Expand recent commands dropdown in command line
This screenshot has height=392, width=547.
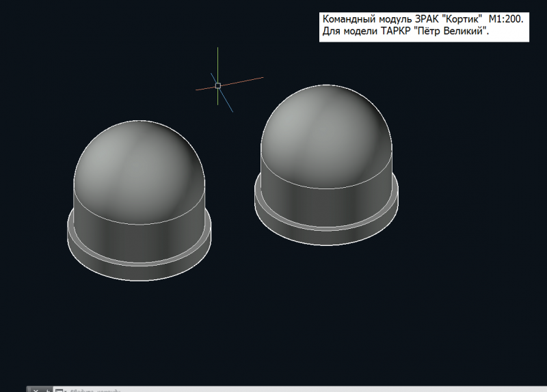(59, 390)
